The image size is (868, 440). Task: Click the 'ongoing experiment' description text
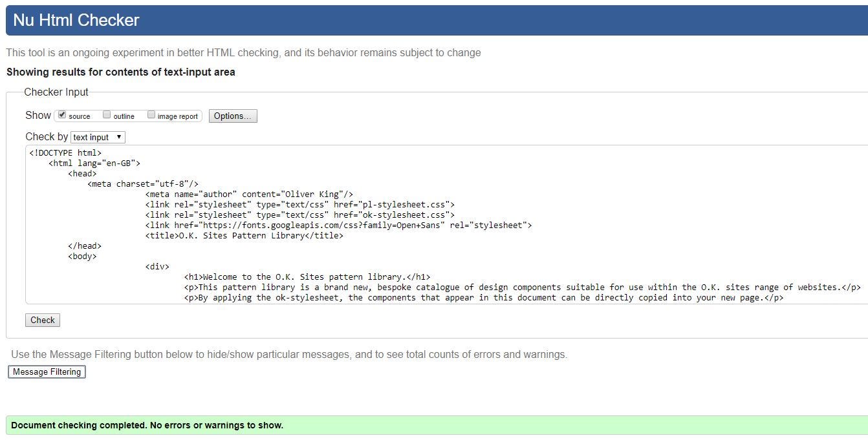point(243,53)
